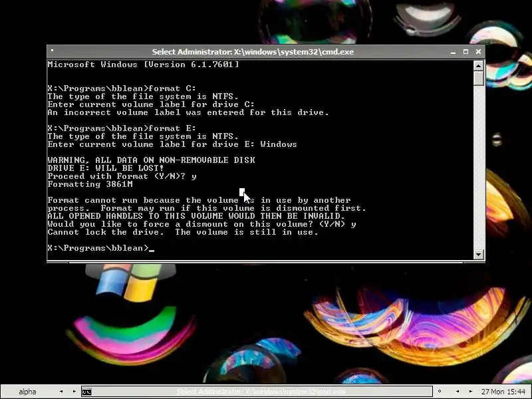Viewport: 532px width, 399px height.
Task: Click the left arrow next to alpha
Action: [x=61, y=392]
